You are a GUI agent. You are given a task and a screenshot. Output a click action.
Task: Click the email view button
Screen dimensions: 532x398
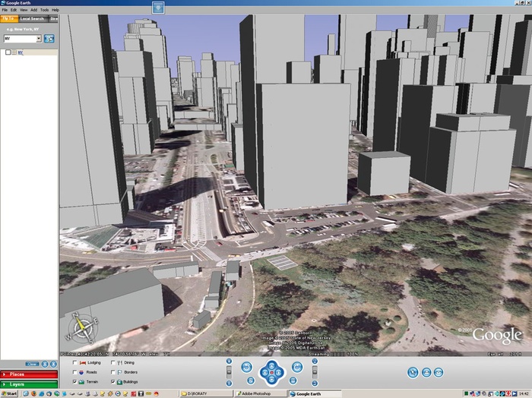pyautogui.click(x=439, y=372)
